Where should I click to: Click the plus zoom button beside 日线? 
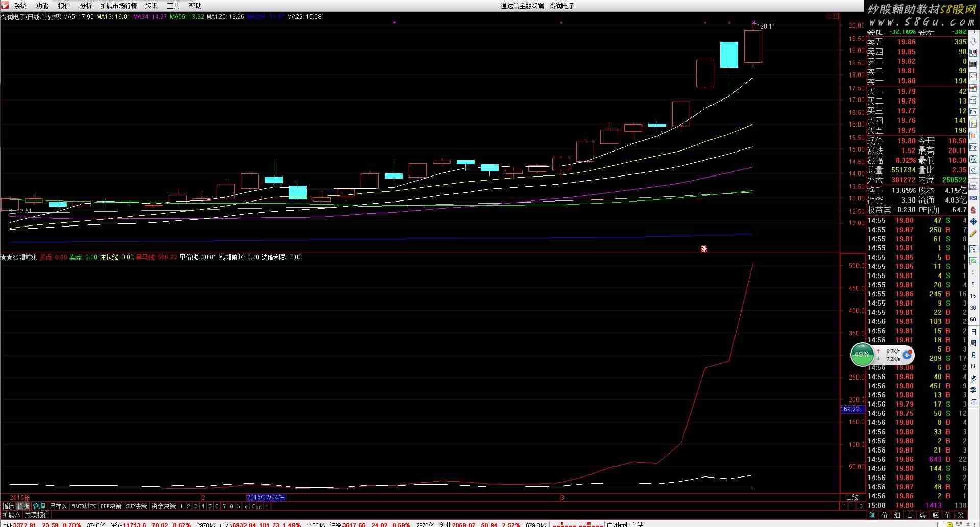(844, 506)
